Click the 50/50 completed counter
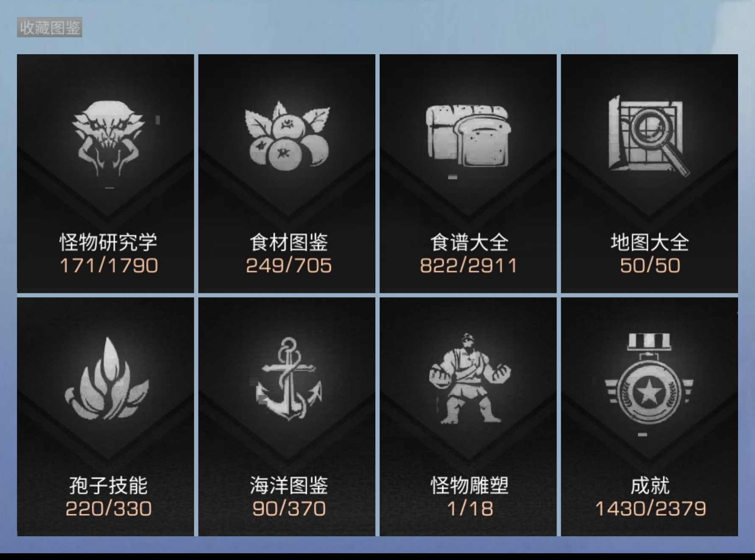The width and height of the screenshot is (755, 560). coord(650,266)
